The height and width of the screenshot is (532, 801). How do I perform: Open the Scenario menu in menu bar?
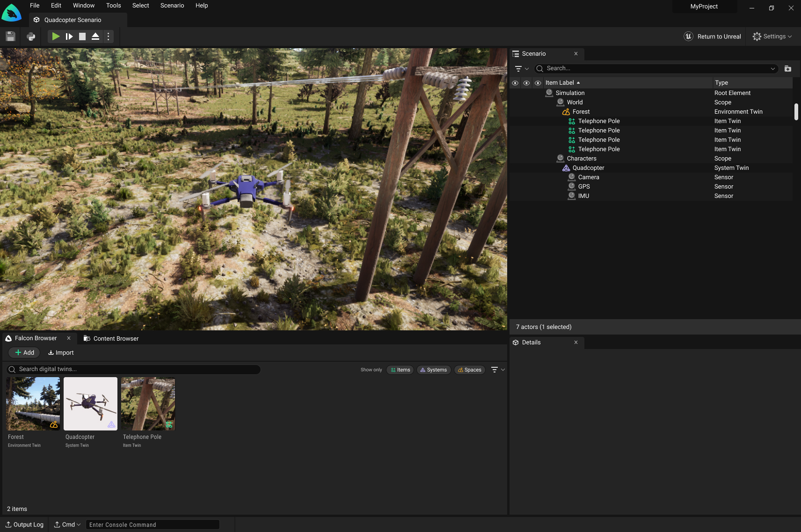172,6
